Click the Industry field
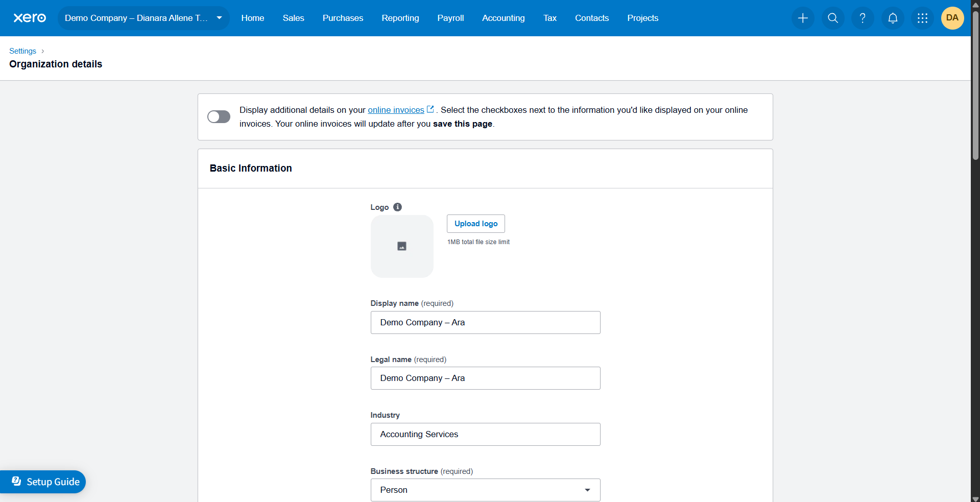 tap(485, 434)
